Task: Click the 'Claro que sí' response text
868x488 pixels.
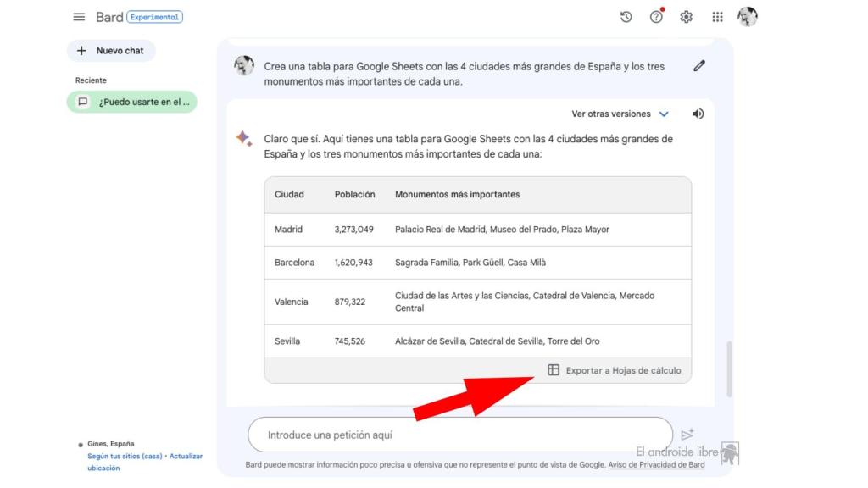Action: click(468, 146)
